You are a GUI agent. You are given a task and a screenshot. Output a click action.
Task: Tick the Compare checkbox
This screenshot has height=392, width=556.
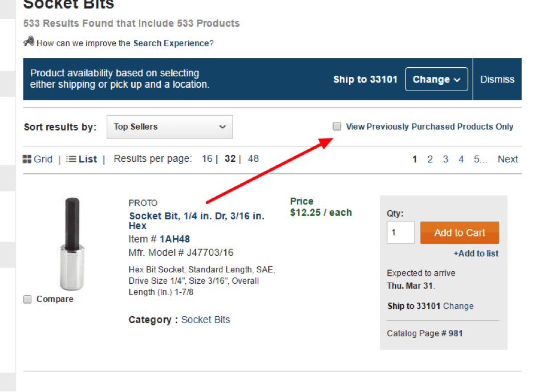(27, 299)
